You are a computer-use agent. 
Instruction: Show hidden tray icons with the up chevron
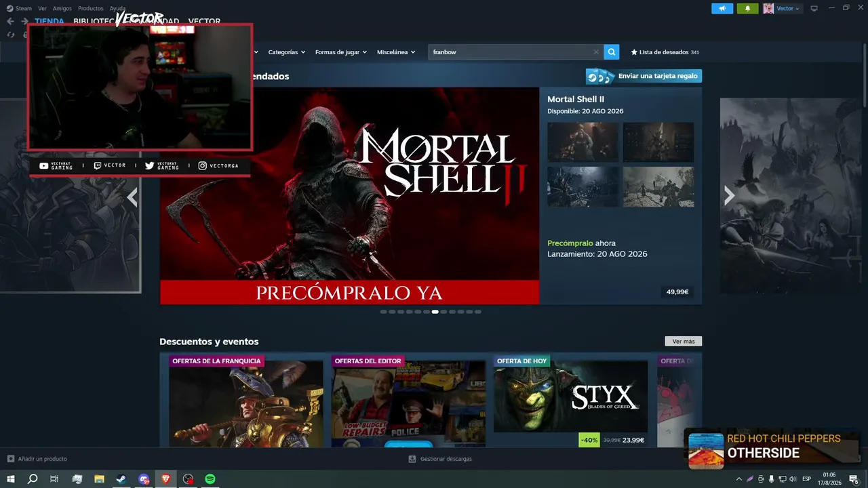[x=738, y=479]
